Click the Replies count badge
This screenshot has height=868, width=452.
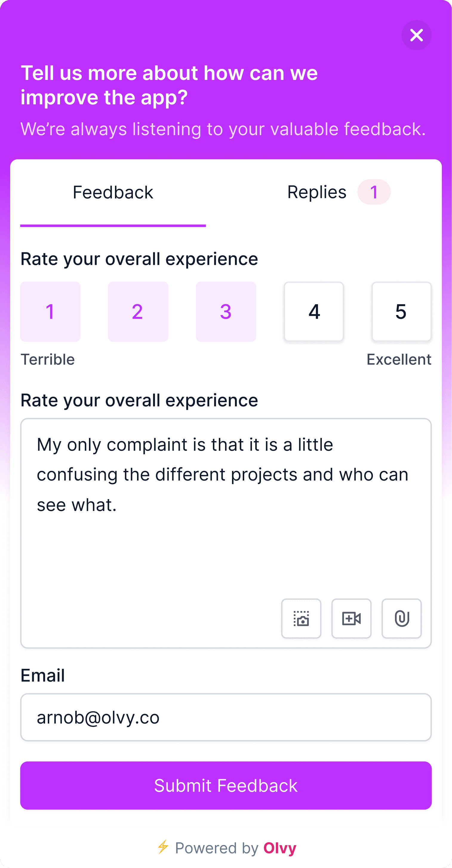374,192
